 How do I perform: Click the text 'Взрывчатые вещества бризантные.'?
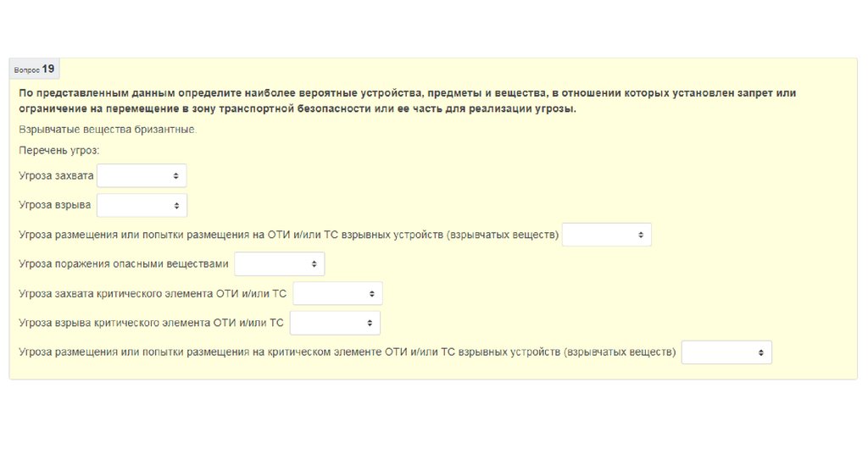click(x=107, y=130)
